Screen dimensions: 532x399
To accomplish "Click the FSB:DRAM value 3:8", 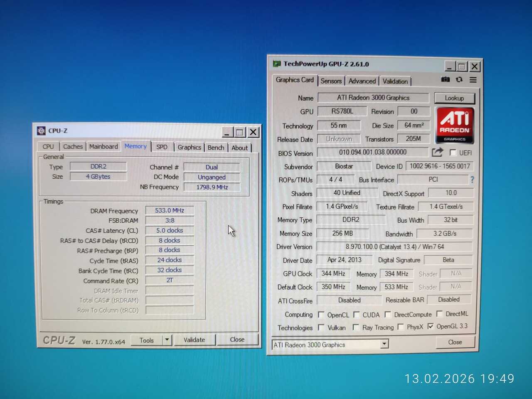I will 170,220.
